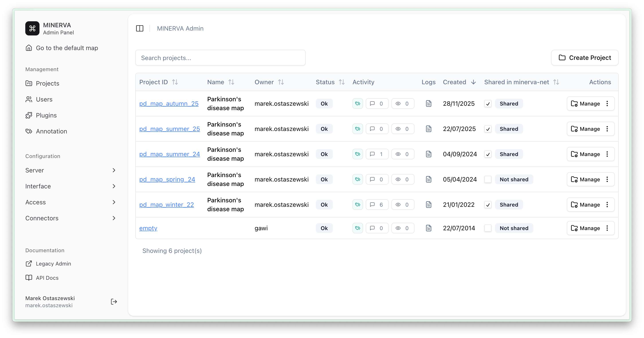This screenshot has width=644, height=338.
Task: Uncheck minerva-net sharing for pd_map_autumn_25
Action: pos(488,104)
